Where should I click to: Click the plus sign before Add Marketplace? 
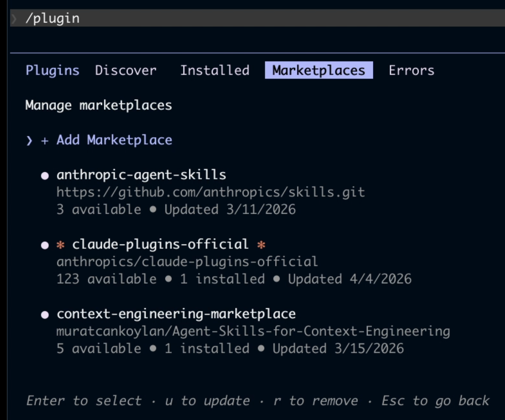click(x=45, y=141)
